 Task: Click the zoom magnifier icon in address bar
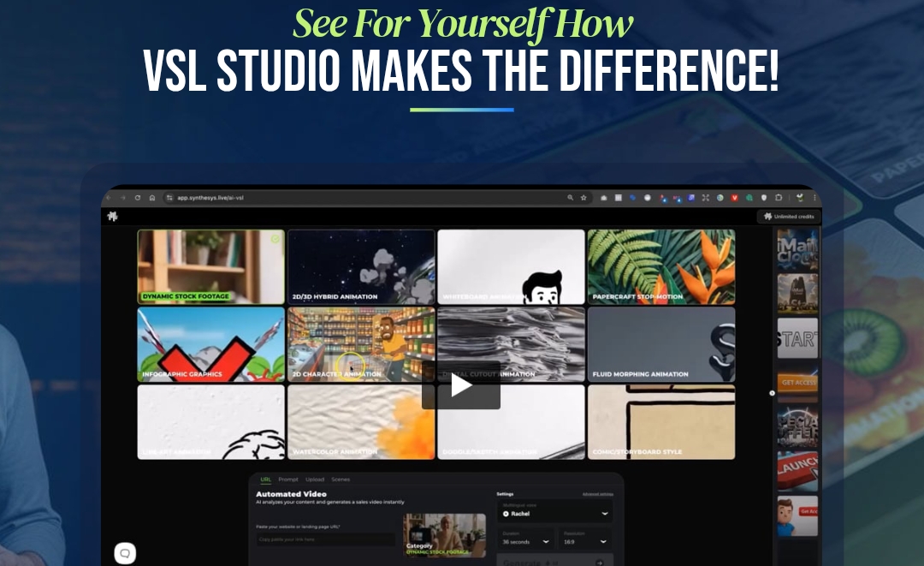[x=571, y=197]
